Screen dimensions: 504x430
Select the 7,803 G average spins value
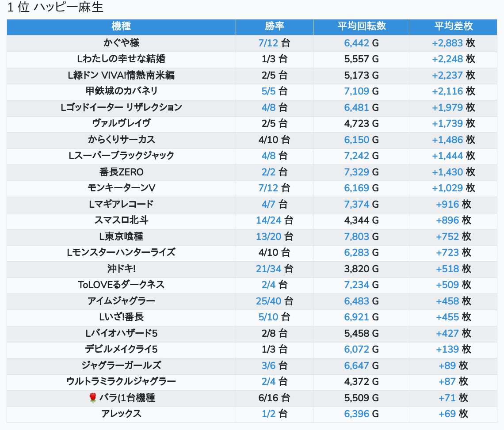[362, 236]
